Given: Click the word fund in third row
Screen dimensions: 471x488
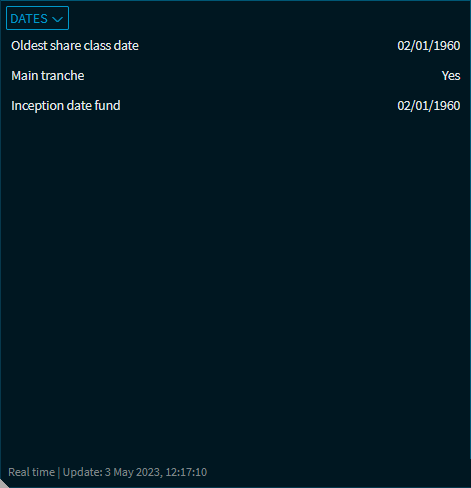Looking at the screenshot, I should 107,106.
